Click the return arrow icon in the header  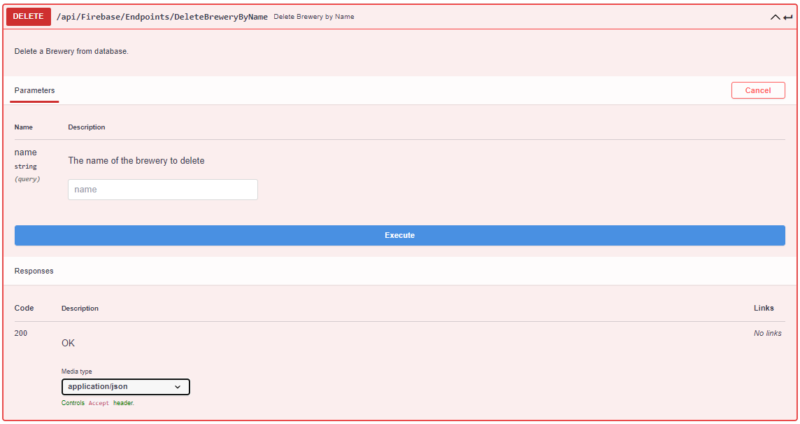788,17
